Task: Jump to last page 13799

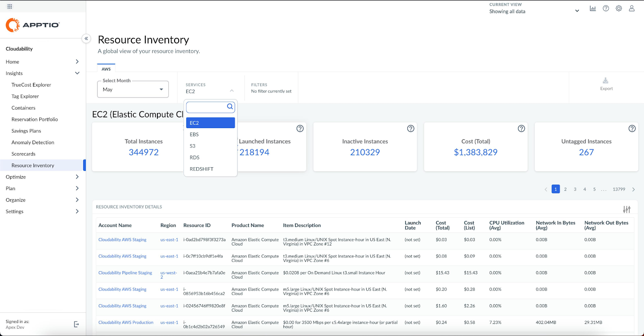Action: click(x=619, y=189)
